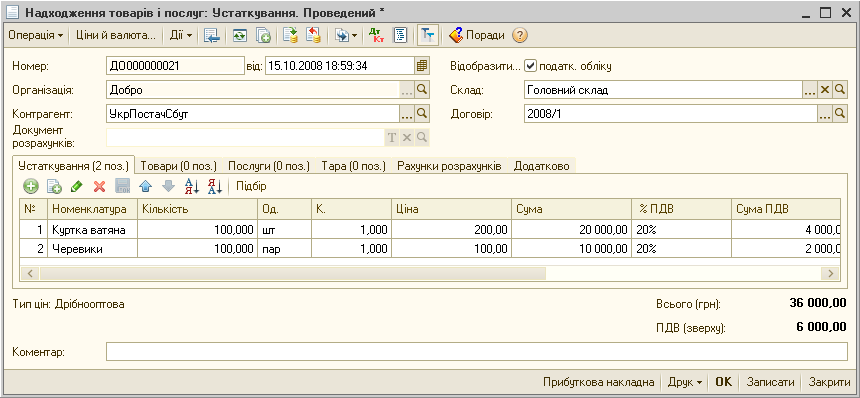Open the Ціни й валюта dialog
The height and width of the screenshot is (398, 860).
pyautogui.click(x=116, y=36)
